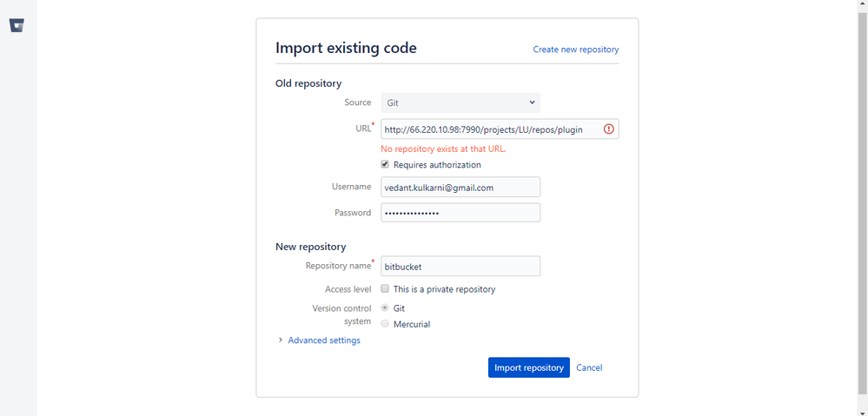Choose the Mercurial radio button

[x=385, y=324]
